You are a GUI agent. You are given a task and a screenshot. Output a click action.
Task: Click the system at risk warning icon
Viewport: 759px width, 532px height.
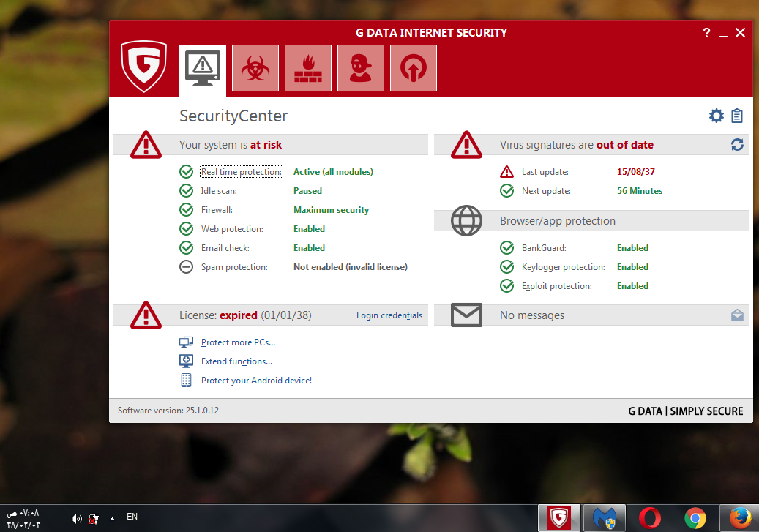click(146, 144)
